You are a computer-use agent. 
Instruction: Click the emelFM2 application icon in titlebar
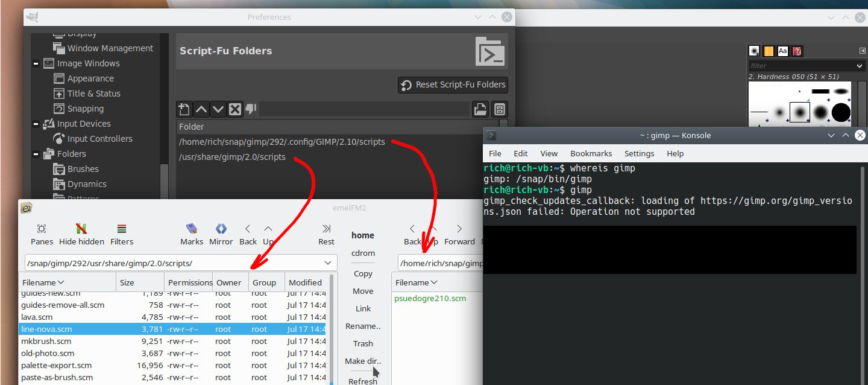26,208
